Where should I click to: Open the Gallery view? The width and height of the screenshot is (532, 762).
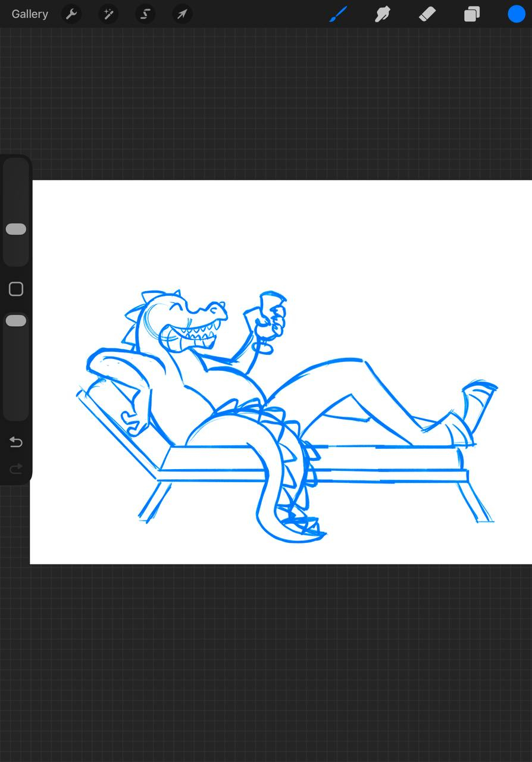30,14
